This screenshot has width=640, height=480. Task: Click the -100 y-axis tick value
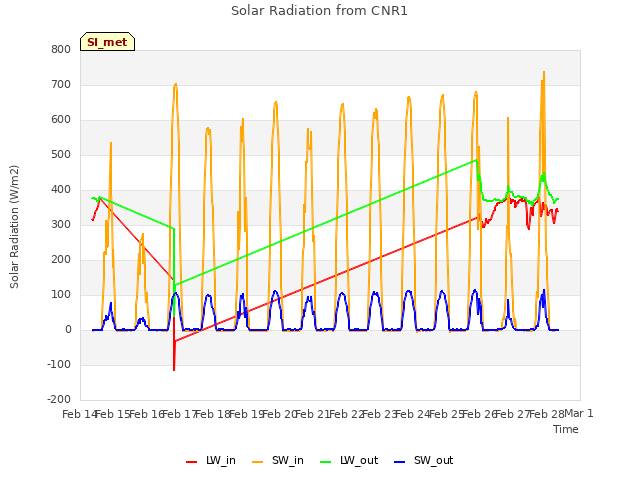tap(59, 364)
